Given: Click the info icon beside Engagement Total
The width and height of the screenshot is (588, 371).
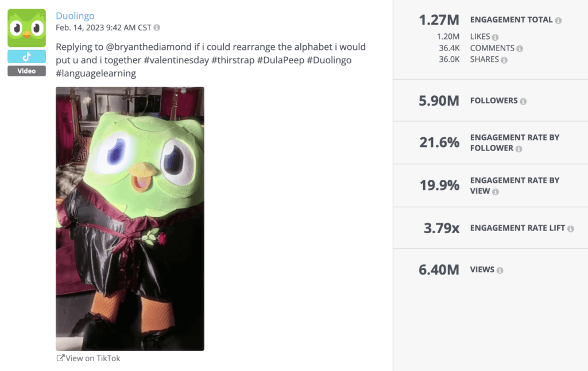Looking at the screenshot, I should [x=559, y=20].
